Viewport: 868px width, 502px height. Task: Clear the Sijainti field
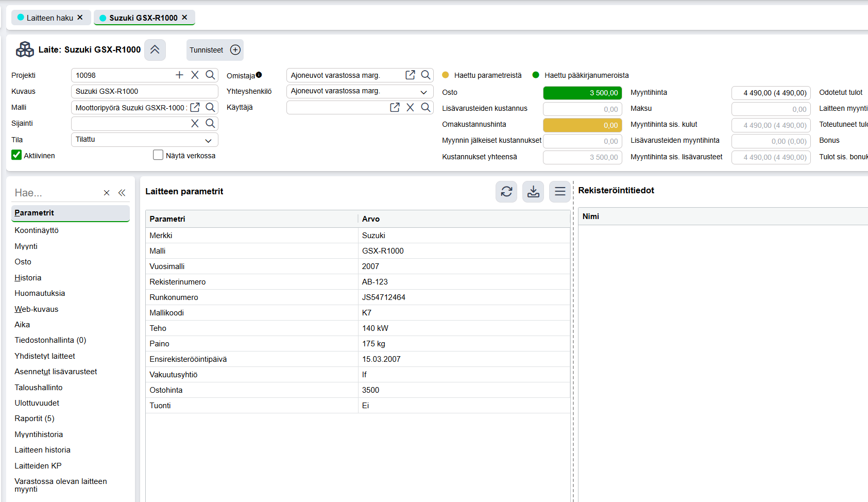pyautogui.click(x=195, y=123)
